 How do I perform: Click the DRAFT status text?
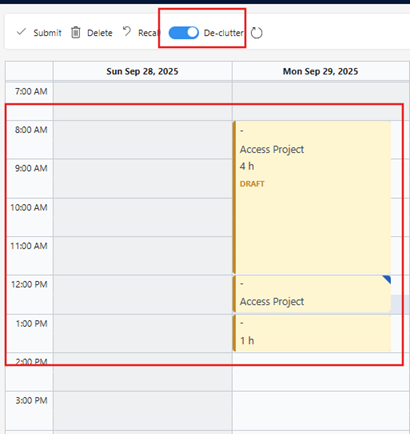point(252,184)
